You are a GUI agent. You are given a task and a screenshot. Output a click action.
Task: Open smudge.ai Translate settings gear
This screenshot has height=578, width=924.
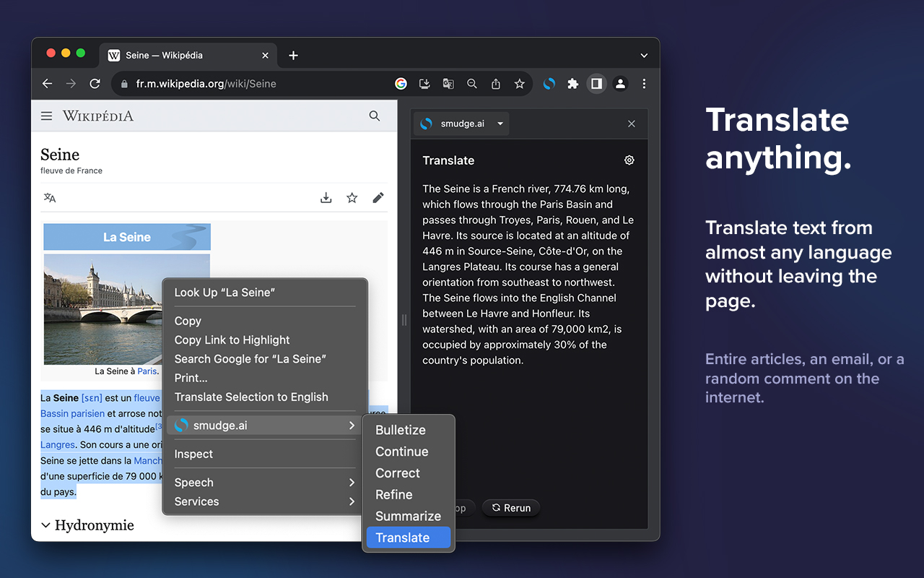click(x=629, y=160)
